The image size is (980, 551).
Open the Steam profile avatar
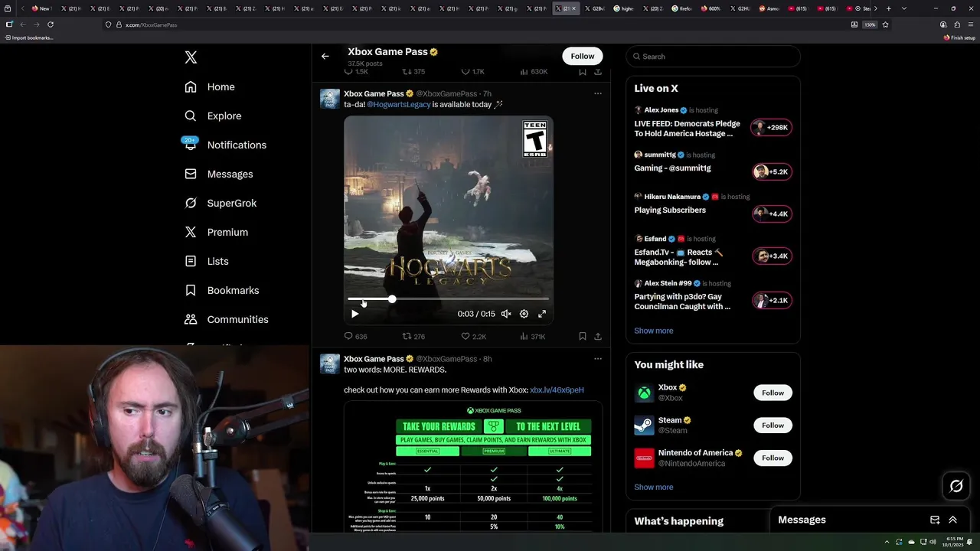point(645,425)
